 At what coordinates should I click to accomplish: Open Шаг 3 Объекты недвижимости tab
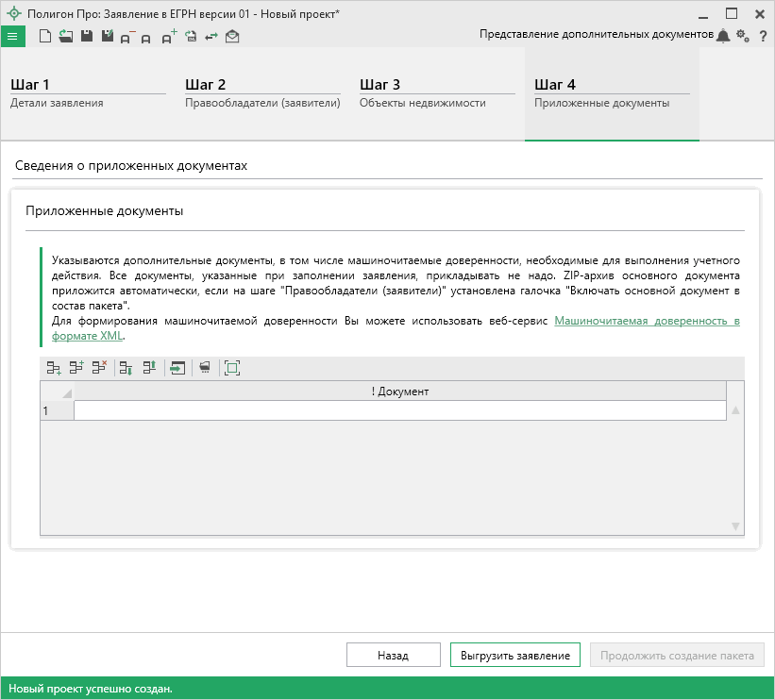[436, 93]
